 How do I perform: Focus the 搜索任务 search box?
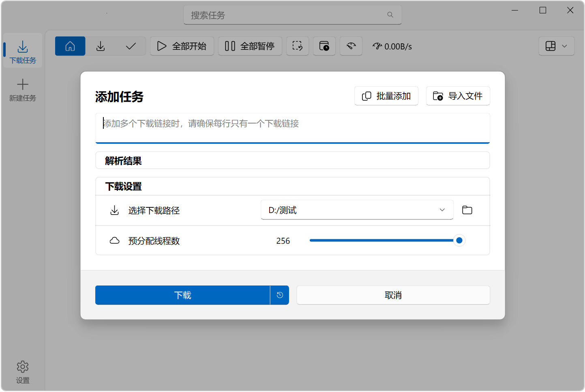[x=292, y=15]
